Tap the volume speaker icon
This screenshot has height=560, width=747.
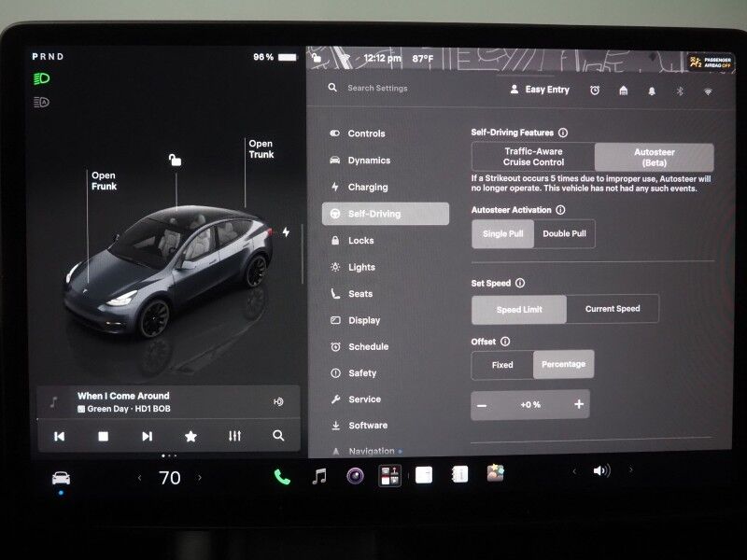pyautogui.click(x=601, y=471)
